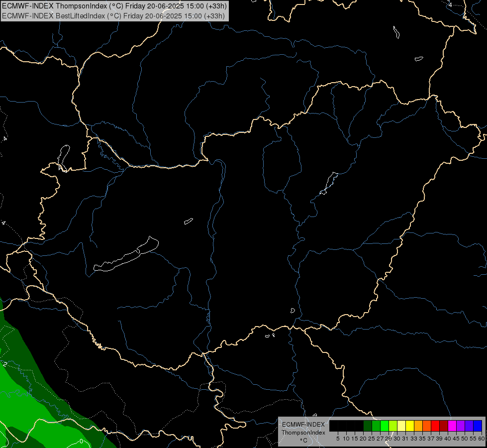Click the ThompsonIndex label in the legend
487x448 pixels.
click(303, 433)
